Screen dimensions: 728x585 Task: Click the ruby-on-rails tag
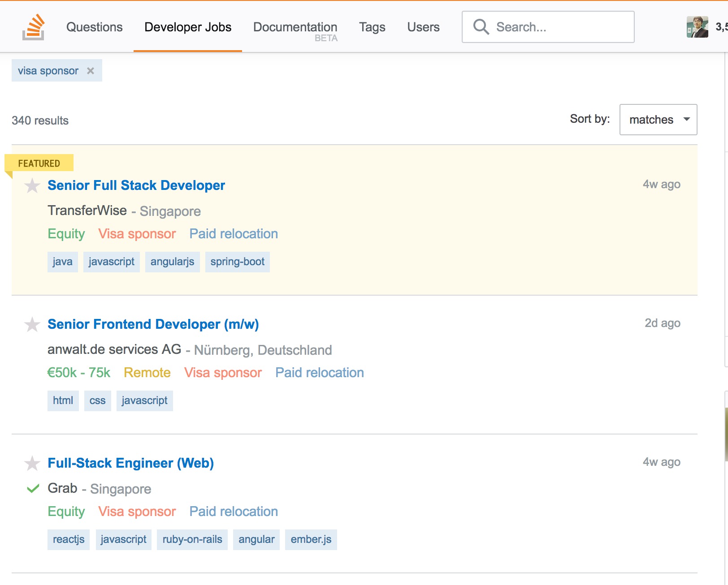[192, 540]
